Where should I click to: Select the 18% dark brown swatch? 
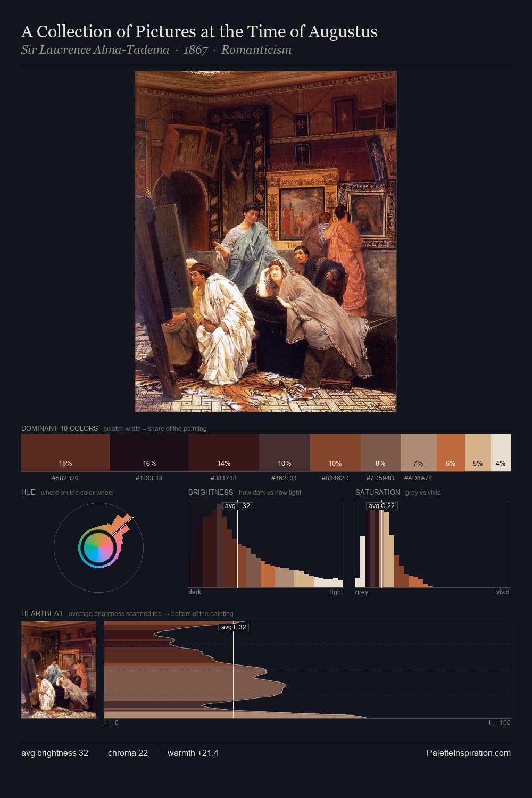click(65, 453)
